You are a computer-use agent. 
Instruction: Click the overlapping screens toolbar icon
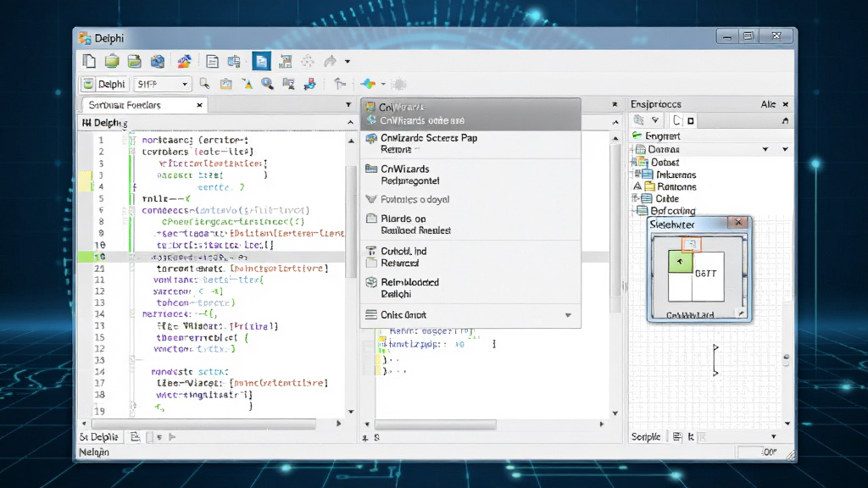coord(234,61)
